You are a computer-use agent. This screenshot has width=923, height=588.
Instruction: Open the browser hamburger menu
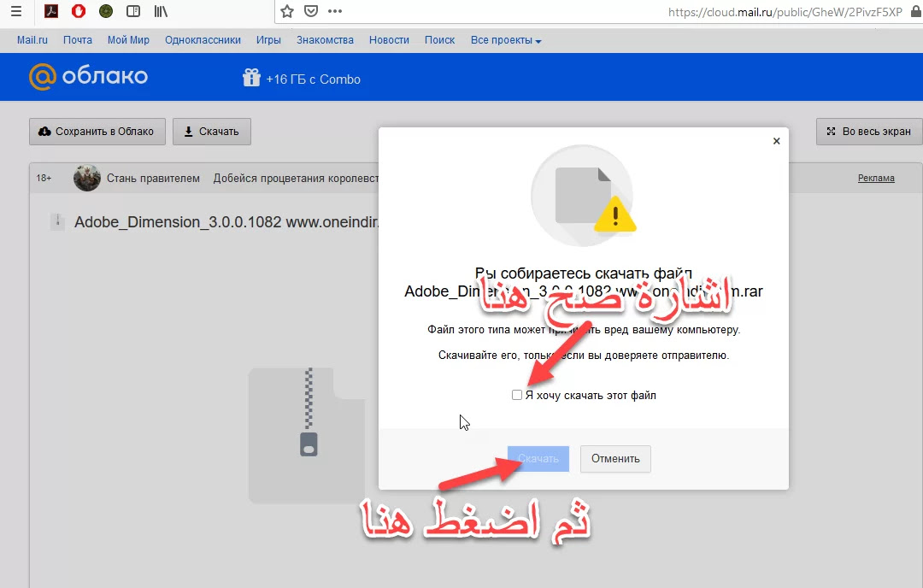pyautogui.click(x=16, y=11)
